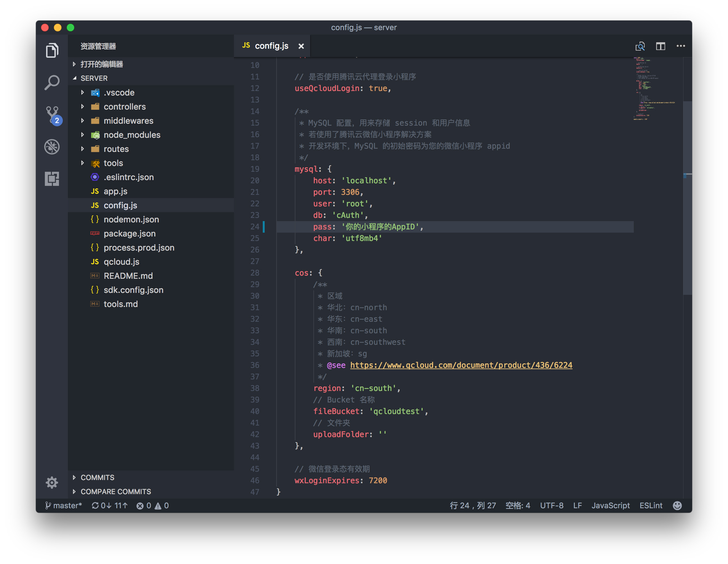The width and height of the screenshot is (728, 564).
Task: Open the Extensions view icon
Action: click(52, 179)
